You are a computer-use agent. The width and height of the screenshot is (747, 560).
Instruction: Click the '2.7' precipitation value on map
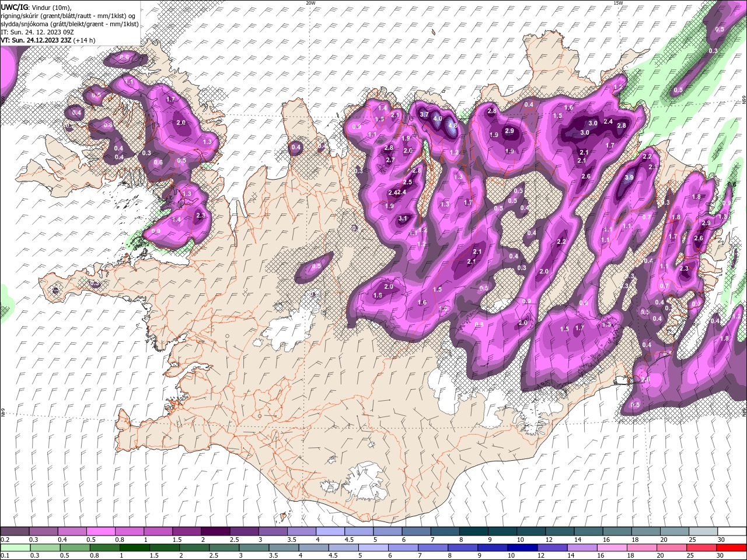[390, 160]
